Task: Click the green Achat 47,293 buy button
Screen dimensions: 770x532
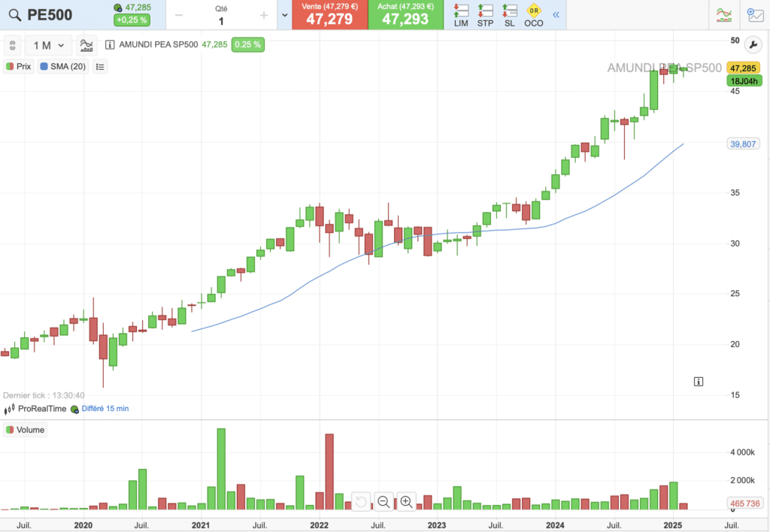Action: (x=405, y=15)
